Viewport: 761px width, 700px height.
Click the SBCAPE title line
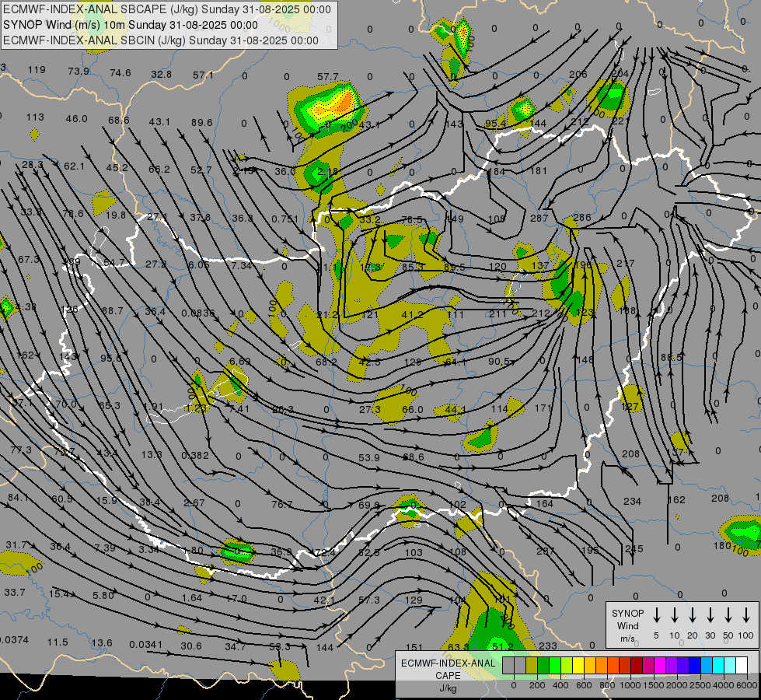(x=167, y=9)
